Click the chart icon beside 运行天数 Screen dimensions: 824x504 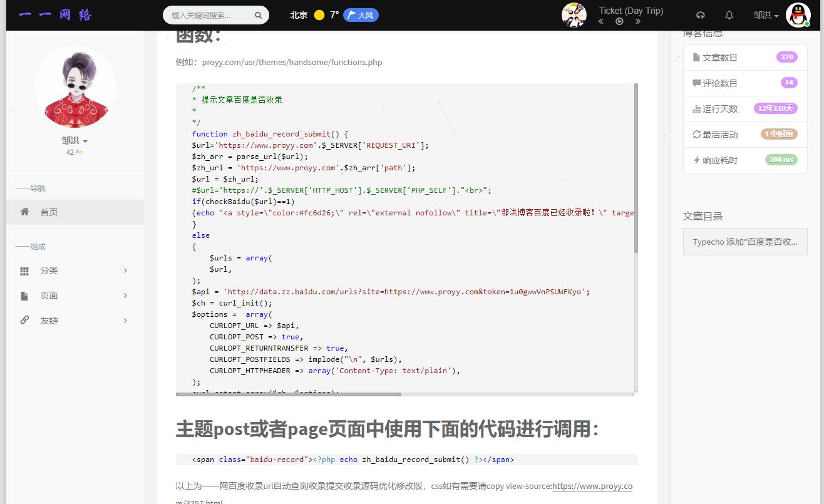696,108
